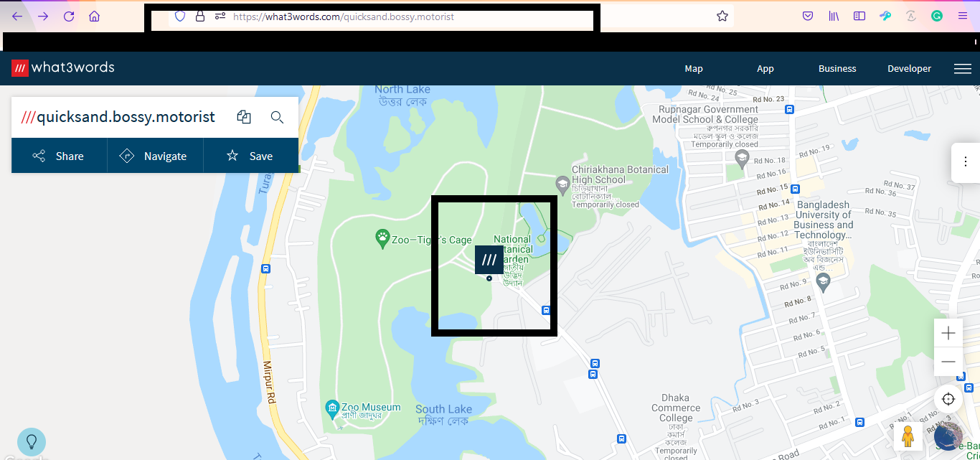This screenshot has height=460, width=980.
Task: Open the tracking protection shield icon
Action: pyautogui.click(x=180, y=16)
